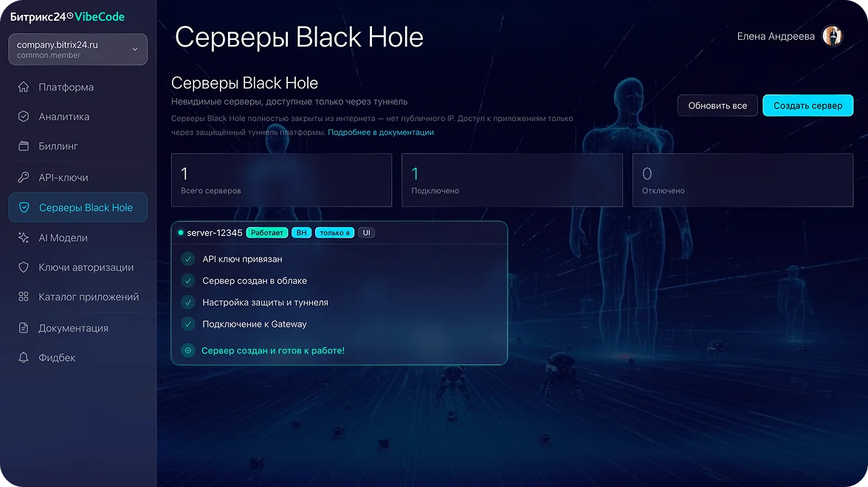
Task: Click the Создать сервер button
Action: coord(807,106)
